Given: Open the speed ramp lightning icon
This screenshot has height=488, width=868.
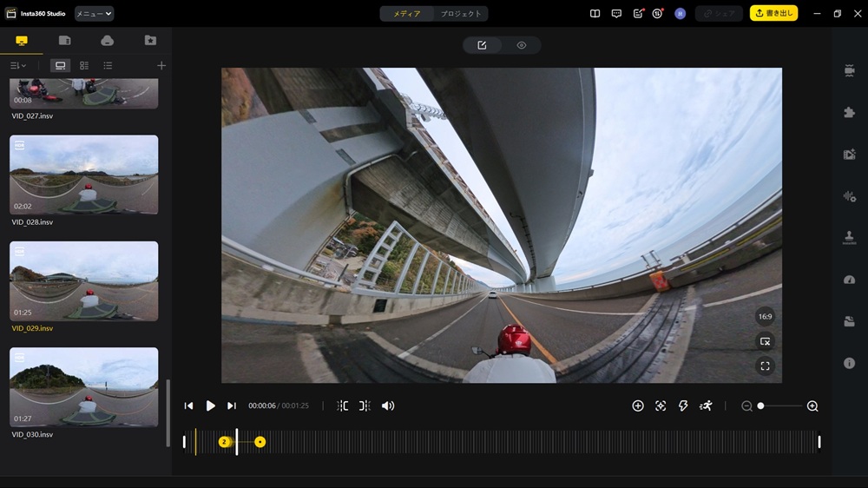Looking at the screenshot, I should [683, 406].
